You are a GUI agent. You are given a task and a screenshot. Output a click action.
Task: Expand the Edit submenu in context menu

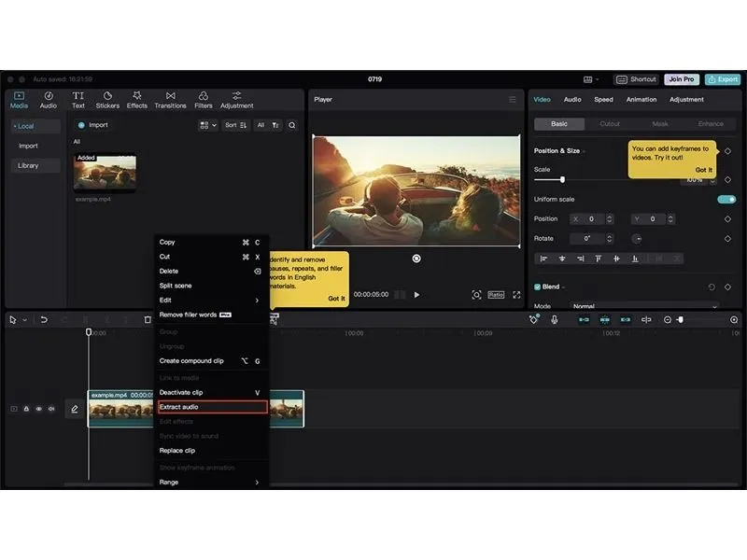[x=211, y=300]
